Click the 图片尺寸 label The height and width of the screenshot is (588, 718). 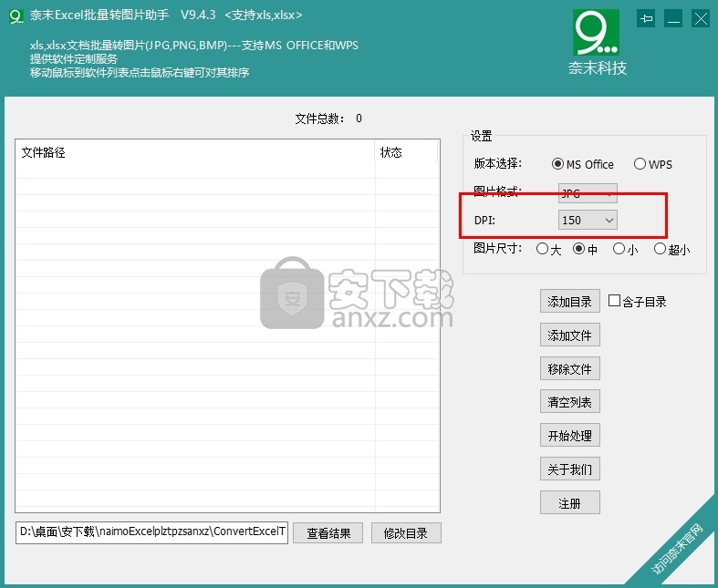point(498,248)
